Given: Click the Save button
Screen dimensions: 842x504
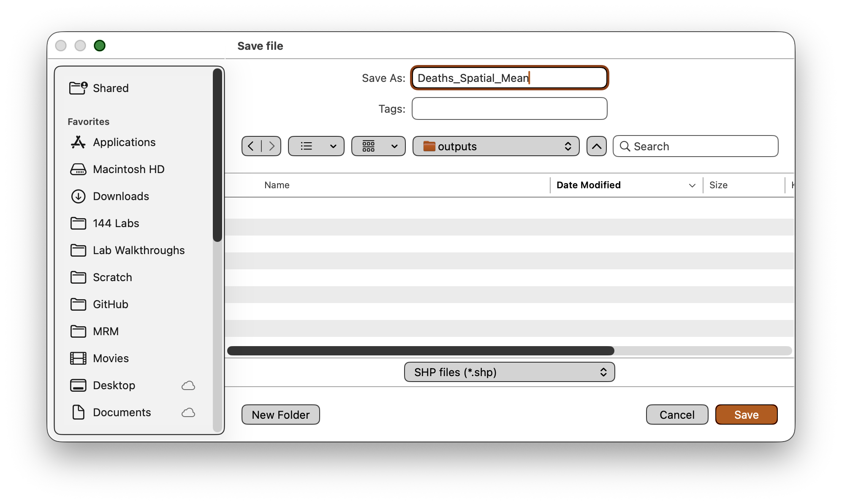Looking at the screenshot, I should click(746, 415).
